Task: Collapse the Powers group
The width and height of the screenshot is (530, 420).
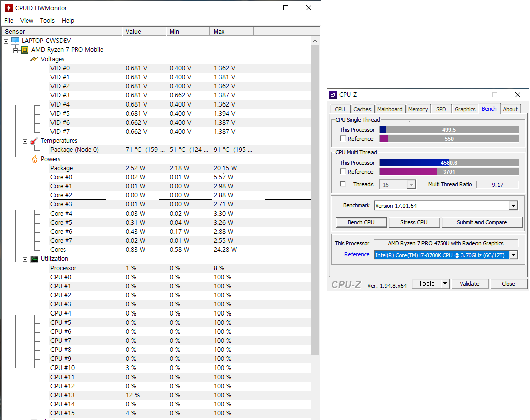Action: [x=25, y=160]
